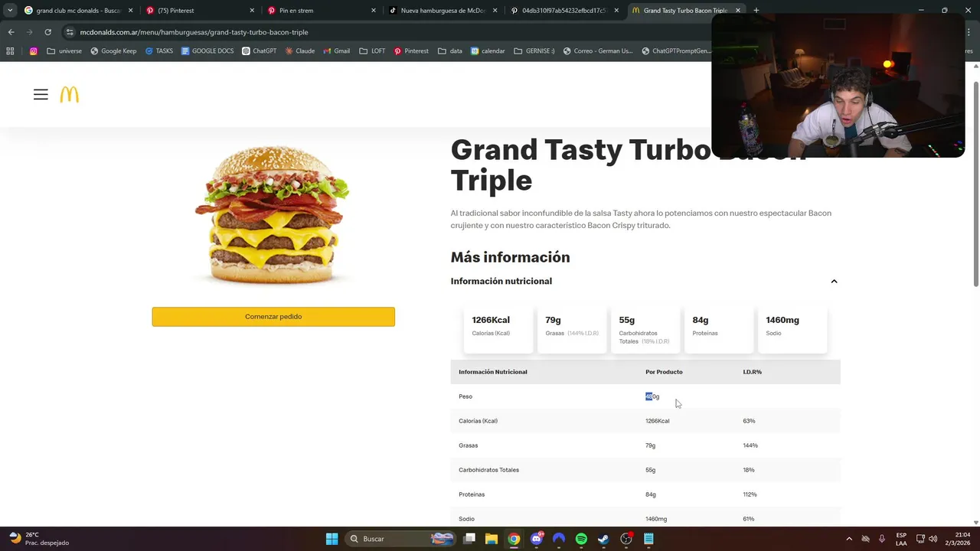Open the tab search dropdown arrow
Image resolution: width=980 pixels, height=551 pixels.
pyautogui.click(x=10, y=11)
